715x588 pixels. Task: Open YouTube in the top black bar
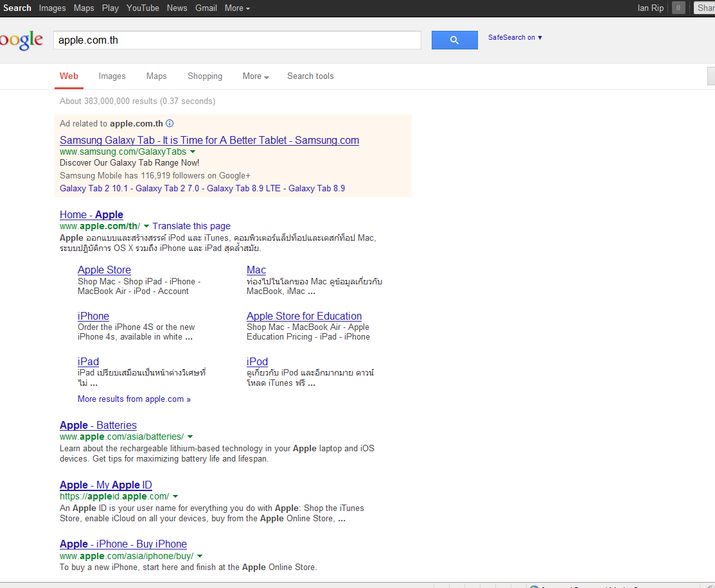tap(143, 8)
